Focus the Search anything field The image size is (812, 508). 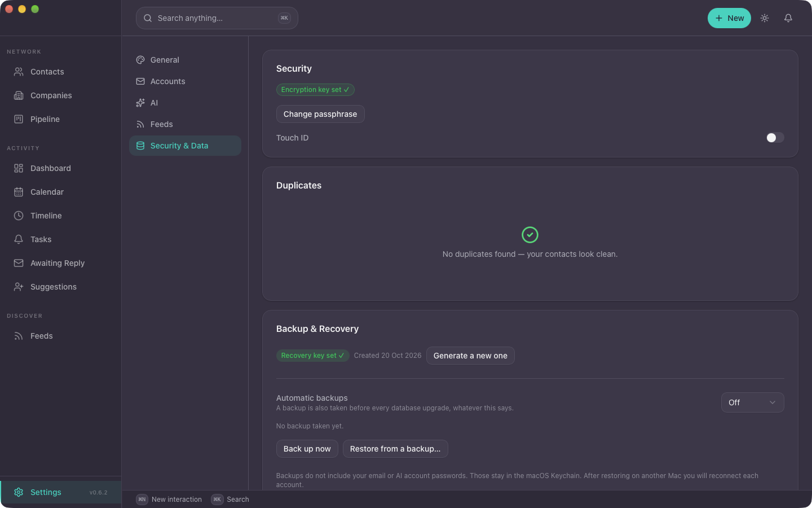pyautogui.click(x=217, y=18)
